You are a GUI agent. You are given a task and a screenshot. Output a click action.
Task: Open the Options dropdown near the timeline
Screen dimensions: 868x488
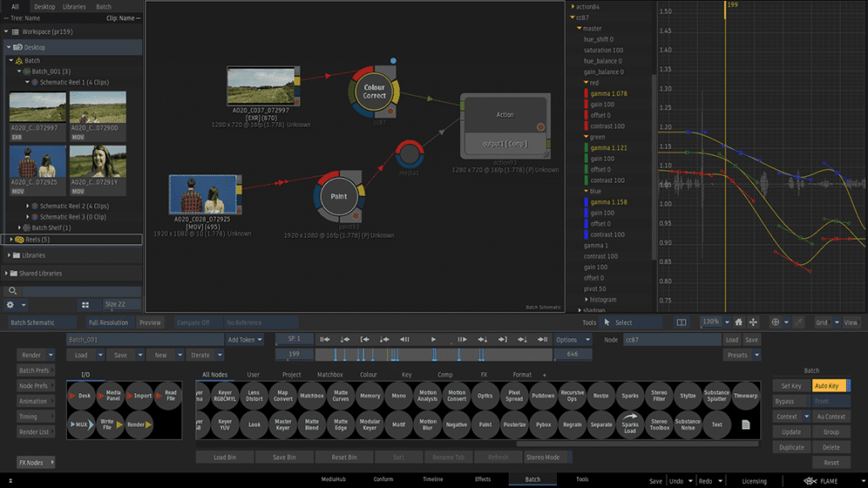(572, 340)
